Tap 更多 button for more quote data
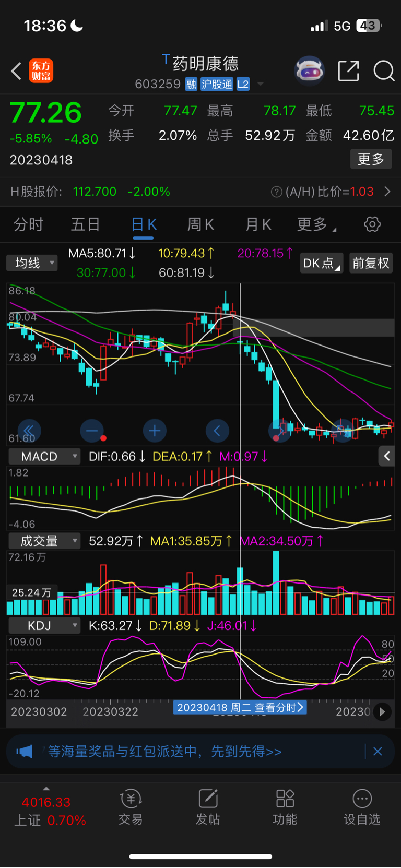The width and height of the screenshot is (401, 868). tap(371, 159)
